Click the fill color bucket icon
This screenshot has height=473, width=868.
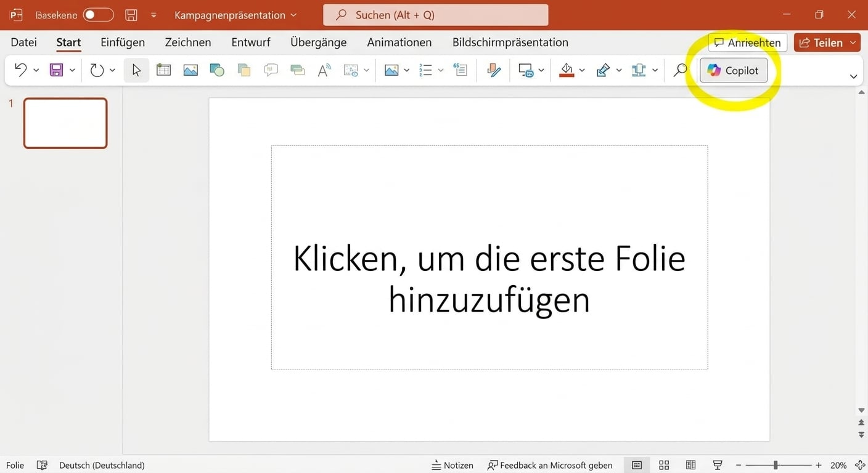click(x=567, y=70)
